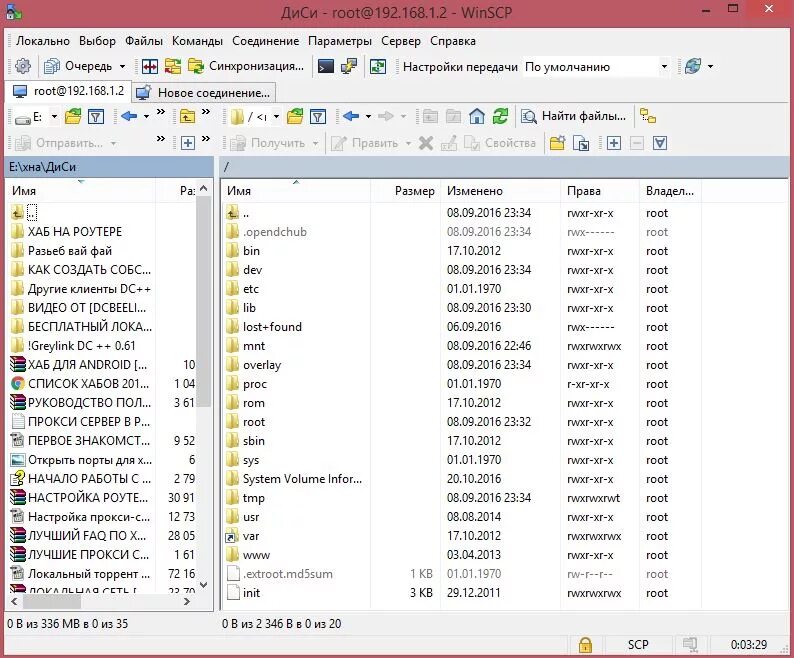This screenshot has width=794, height=658.
Task: Open the Новое соединение... tab
Action: [x=204, y=93]
